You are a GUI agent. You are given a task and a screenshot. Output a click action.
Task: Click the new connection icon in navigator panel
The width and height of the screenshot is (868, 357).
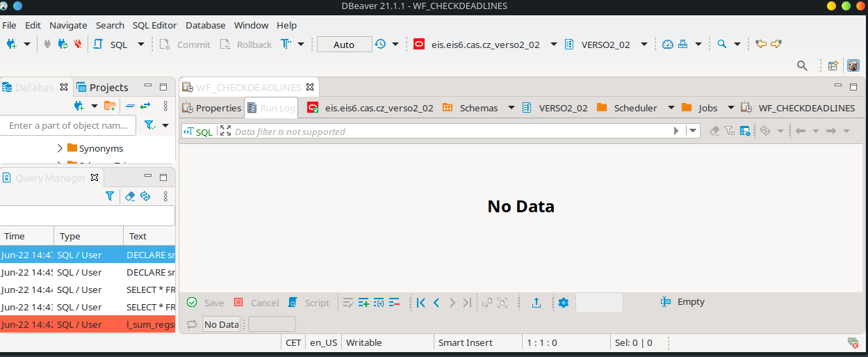coord(79,106)
